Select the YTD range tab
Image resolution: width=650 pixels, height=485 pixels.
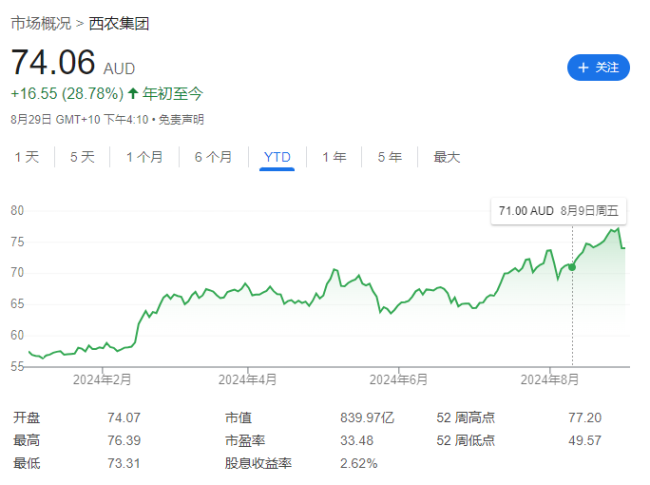coord(277,157)
